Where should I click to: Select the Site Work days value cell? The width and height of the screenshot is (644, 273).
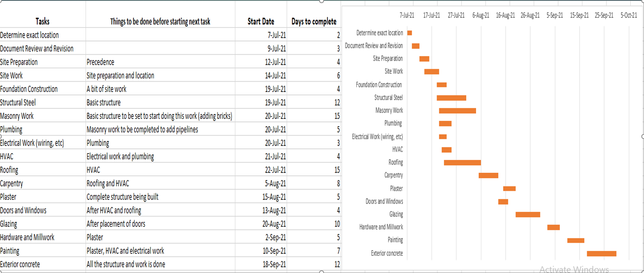314,75
